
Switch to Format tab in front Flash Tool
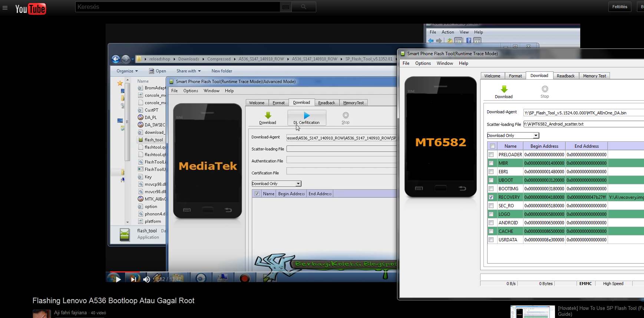click(x=515, y=76)
